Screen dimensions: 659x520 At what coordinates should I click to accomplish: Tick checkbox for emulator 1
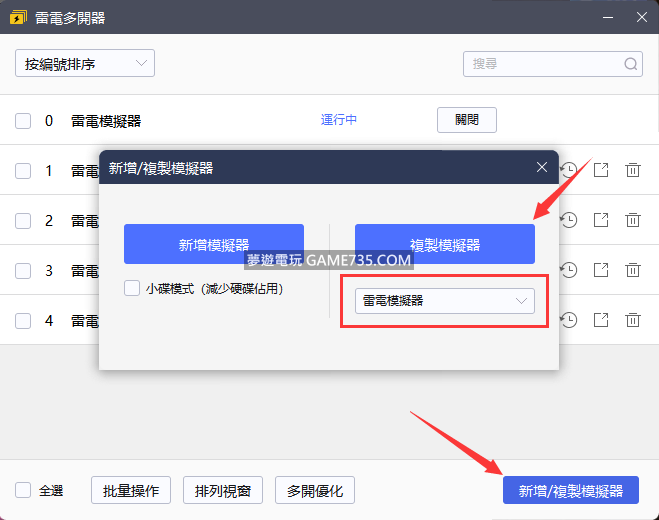coord(23,171)
